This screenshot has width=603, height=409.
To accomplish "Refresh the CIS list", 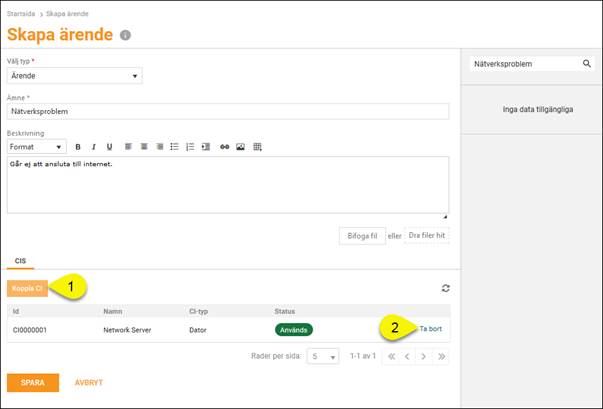I will [x=445, y=288].
